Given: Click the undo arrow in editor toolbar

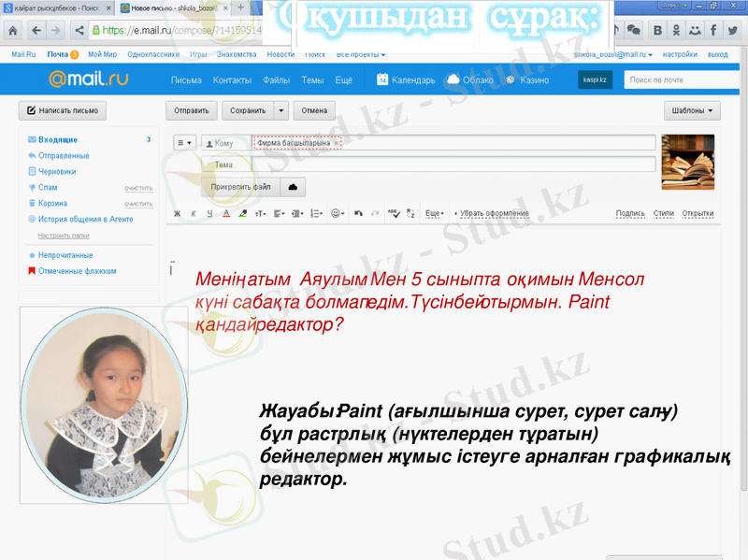Looking at the screenshot, I should point(358,214).
